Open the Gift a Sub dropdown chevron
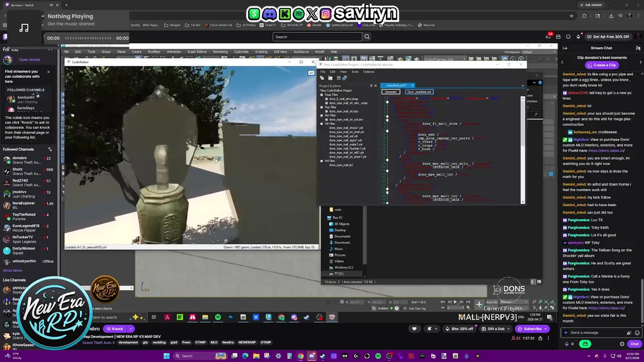This screenshot has height=362, width=644. click(x=508, y=329)
